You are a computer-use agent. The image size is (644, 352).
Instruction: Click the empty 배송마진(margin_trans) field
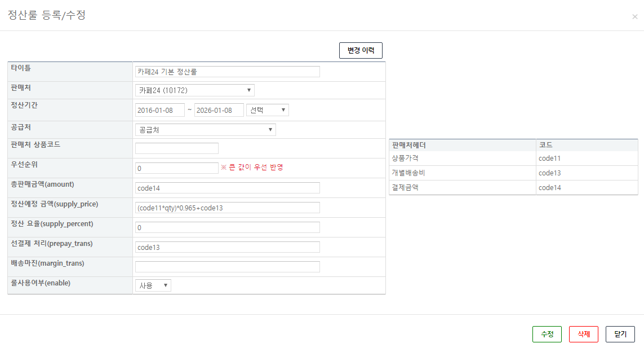point(227,267)
